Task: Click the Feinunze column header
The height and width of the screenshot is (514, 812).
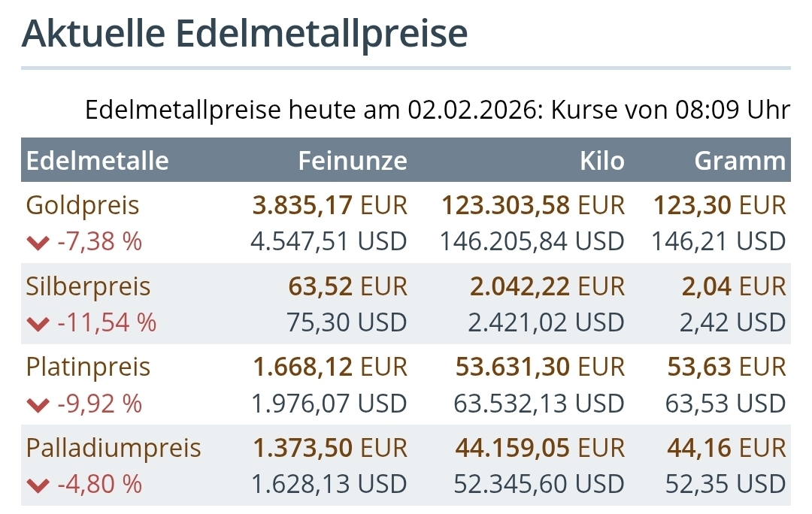Action: pos(353,161)
